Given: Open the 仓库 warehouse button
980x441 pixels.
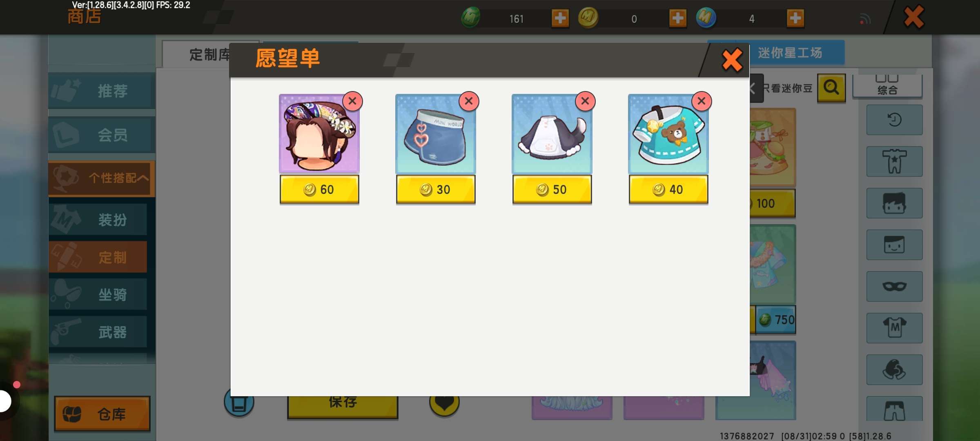Looking at the screenshot, I should [x=102, y=414].
